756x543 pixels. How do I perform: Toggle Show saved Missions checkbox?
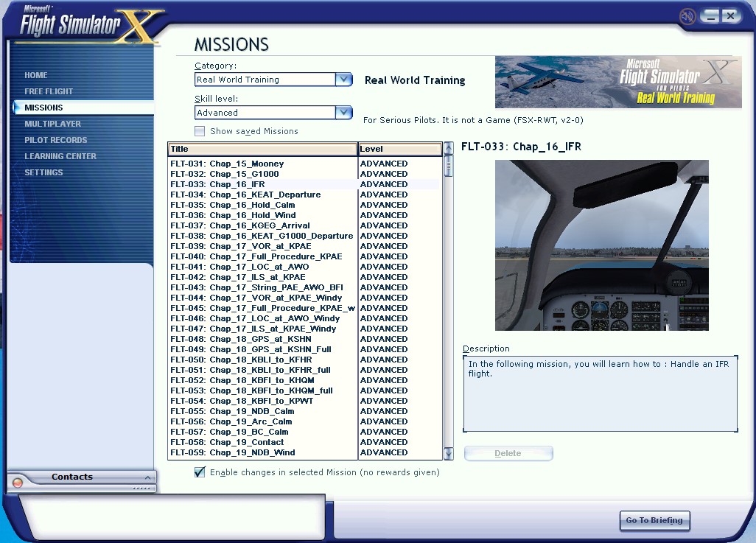[200, 131]
